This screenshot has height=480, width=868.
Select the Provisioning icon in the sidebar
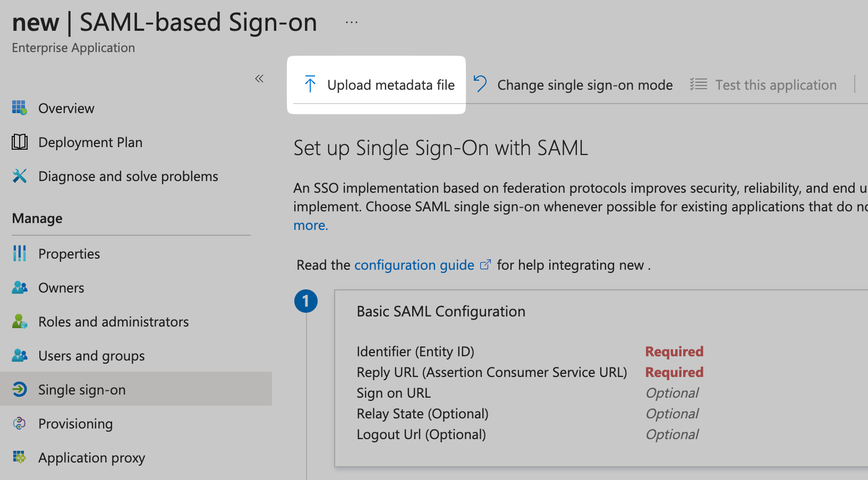click(x=19, y=423)
